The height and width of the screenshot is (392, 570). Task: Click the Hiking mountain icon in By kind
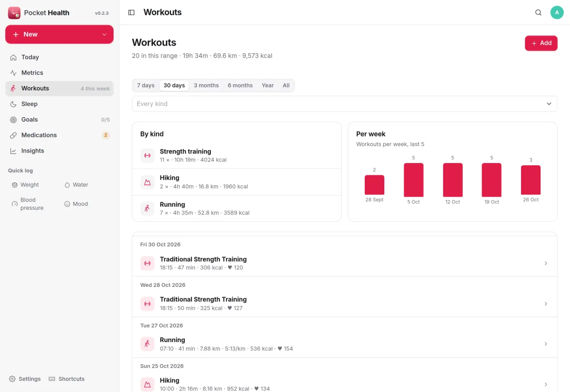click(147, 182)
